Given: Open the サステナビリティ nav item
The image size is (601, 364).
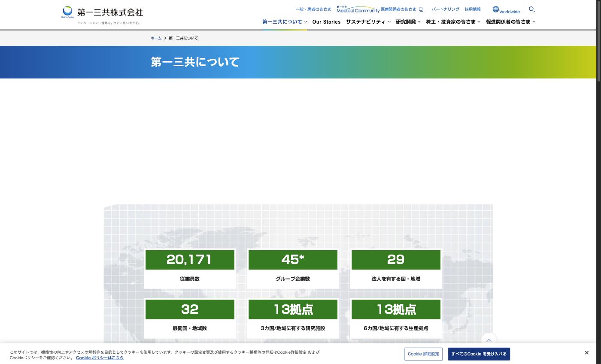Looking at the screenshot, I should pos(366,22).
